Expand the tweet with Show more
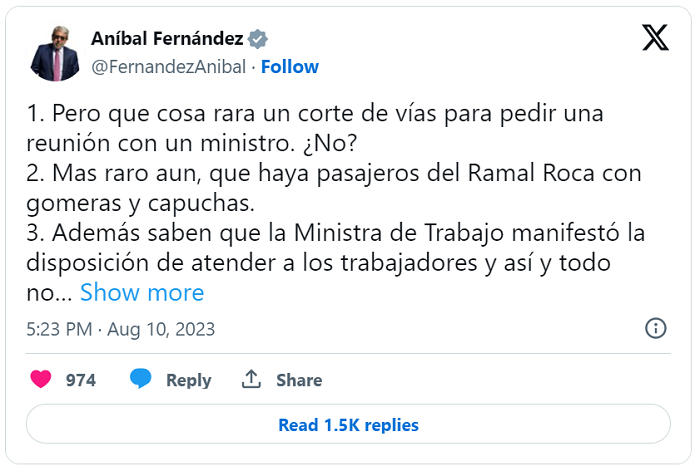The width and height of the screenshot is (700, 471). coord(142,293)
